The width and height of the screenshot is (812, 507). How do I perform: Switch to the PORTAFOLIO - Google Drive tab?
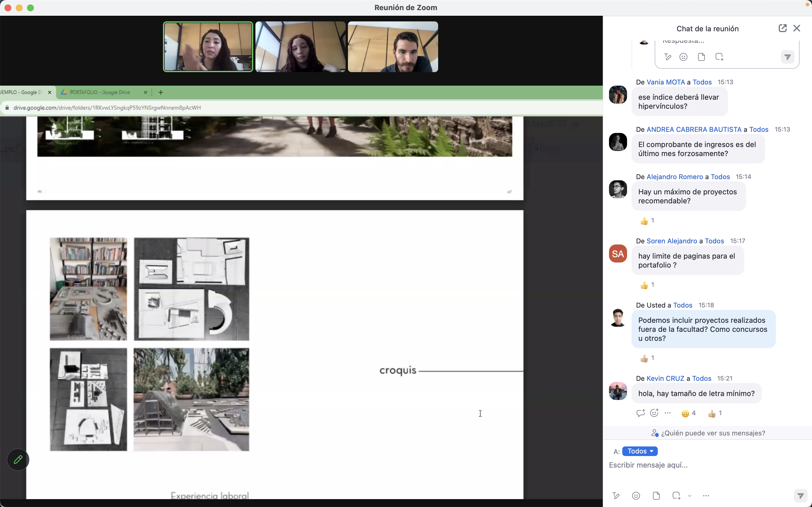point(100,92)
